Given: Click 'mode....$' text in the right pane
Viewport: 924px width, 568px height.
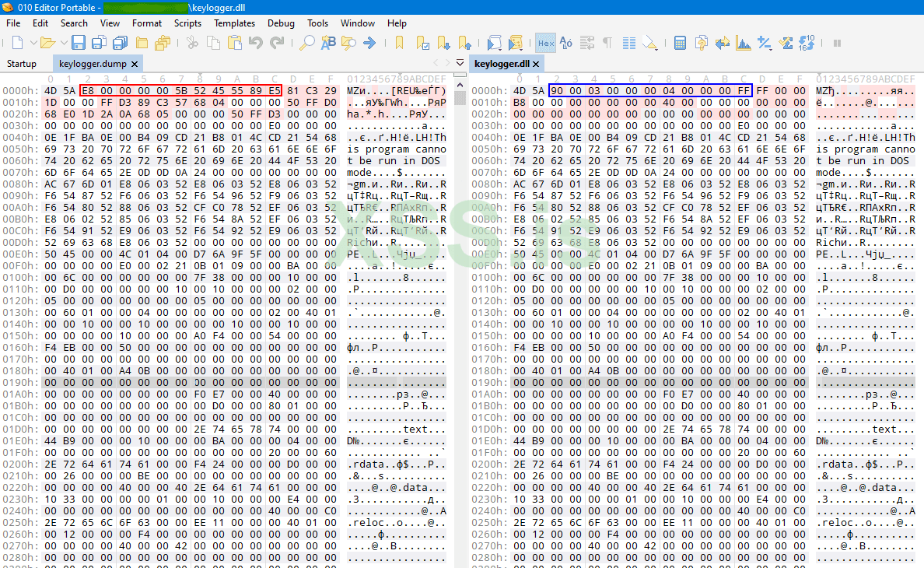Looking at the screenshot, I should [x=844, y=172].
